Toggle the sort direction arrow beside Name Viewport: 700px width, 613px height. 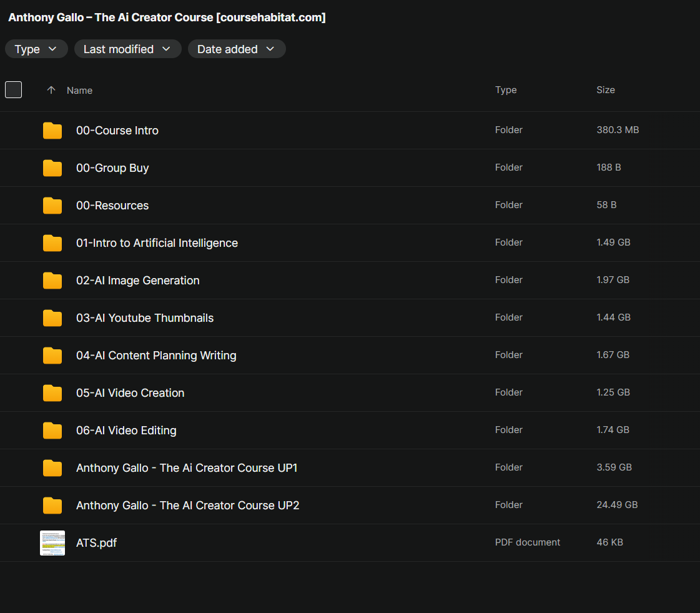point(51,90)
